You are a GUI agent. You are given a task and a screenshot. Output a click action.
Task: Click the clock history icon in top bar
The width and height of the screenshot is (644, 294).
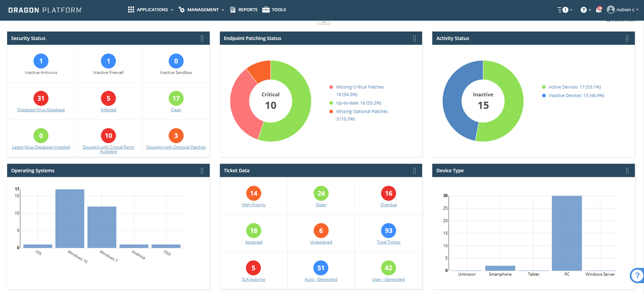click(566, 9)
